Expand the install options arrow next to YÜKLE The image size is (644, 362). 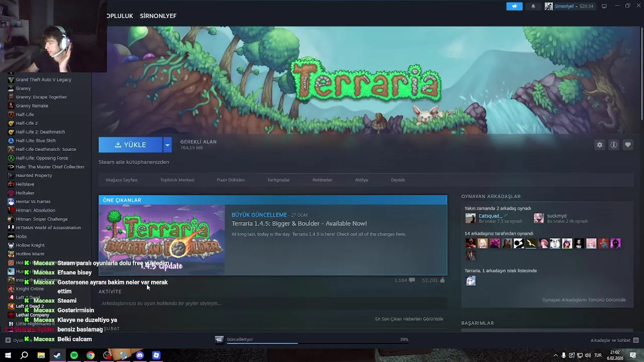tap(167, 145)
